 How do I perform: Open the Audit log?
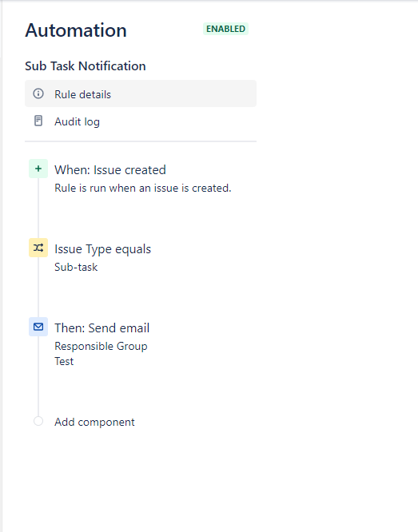pos(141,121)
